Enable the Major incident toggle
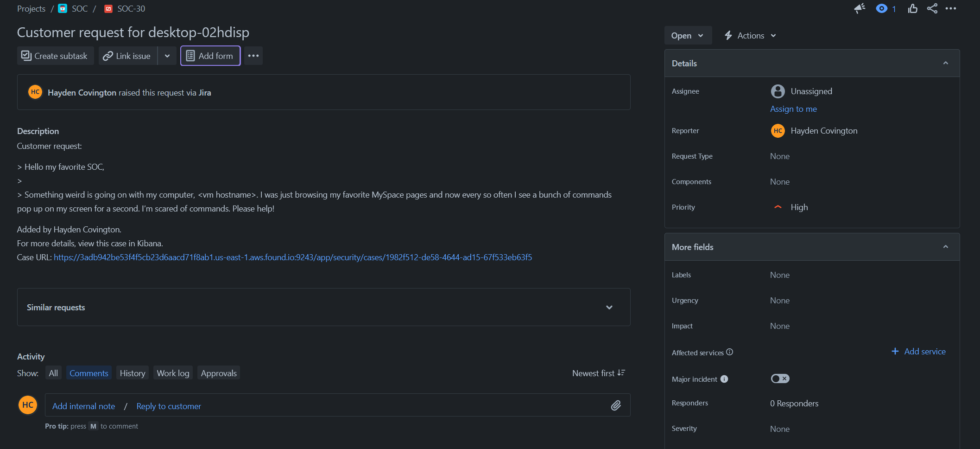This screenshot has width=980, height=449. (x=780, y=378)
